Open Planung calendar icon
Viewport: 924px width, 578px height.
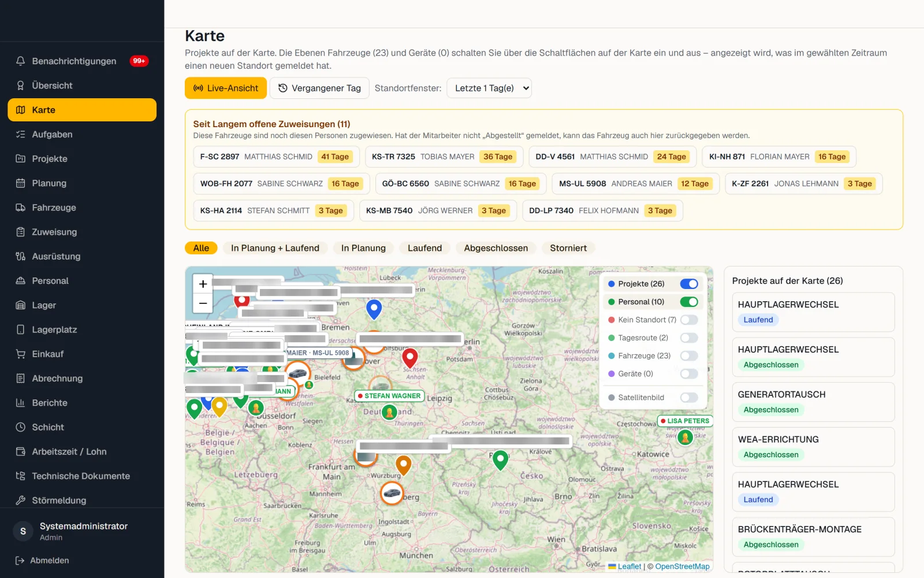[x=21, y=183]
